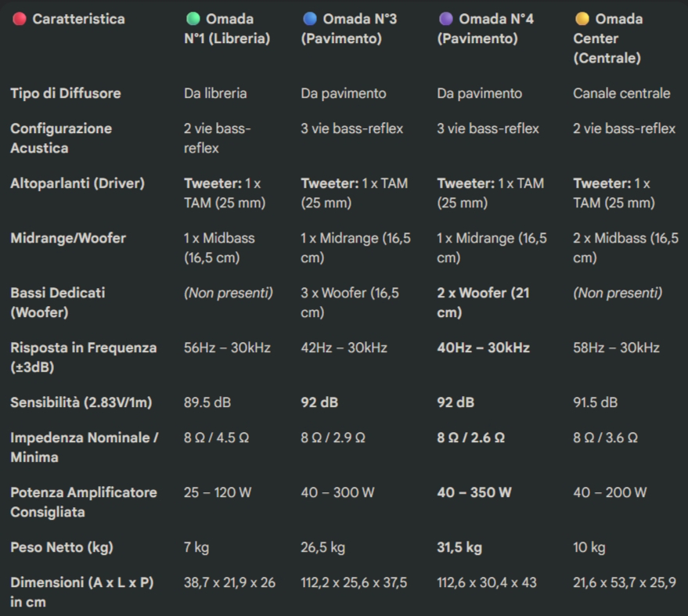
Task: Click the 31,5 kg weight value
Action: pos(459,547)
